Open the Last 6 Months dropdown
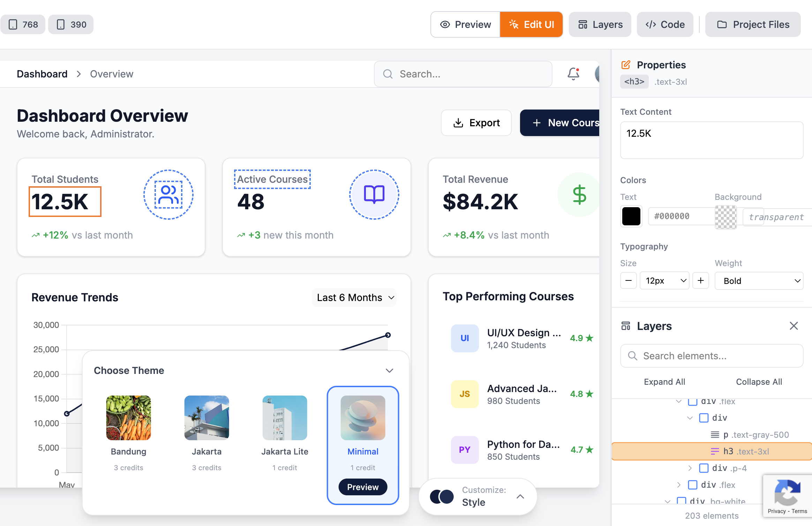The image size is (812, 526). 355,298
